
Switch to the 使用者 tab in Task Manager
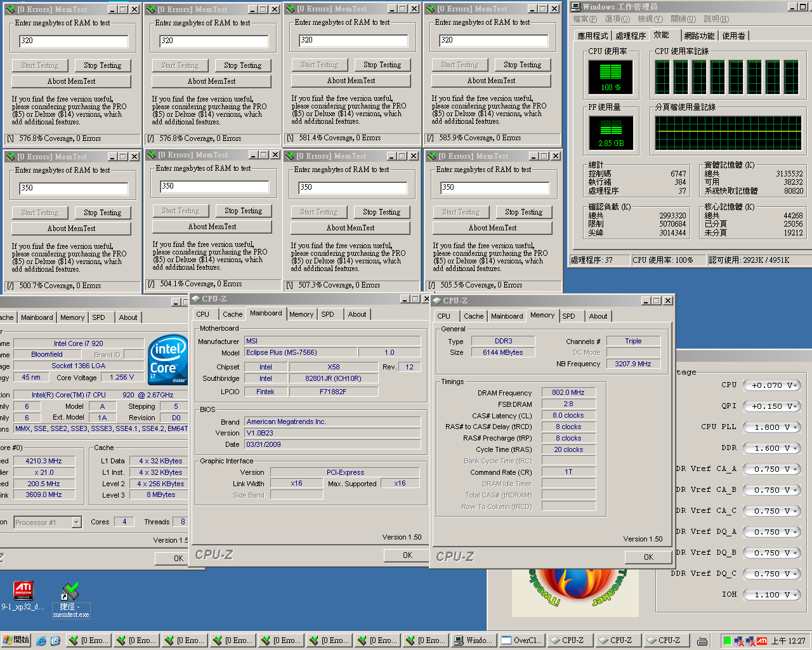pos(733,36)
